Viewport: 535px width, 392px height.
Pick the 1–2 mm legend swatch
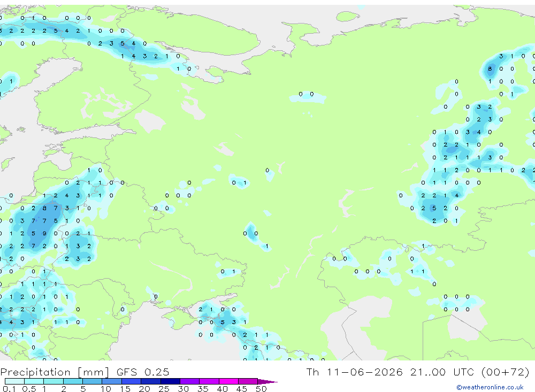tap(53, 381)
